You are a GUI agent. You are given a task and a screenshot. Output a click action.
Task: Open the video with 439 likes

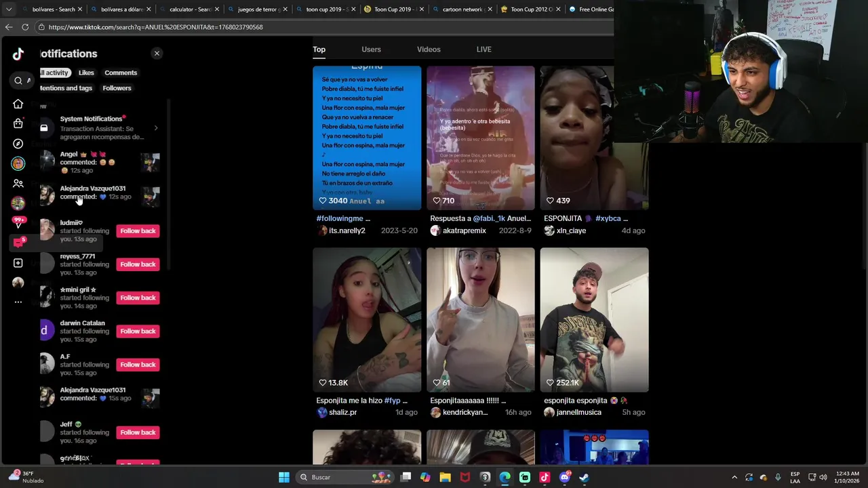[594, 138]
